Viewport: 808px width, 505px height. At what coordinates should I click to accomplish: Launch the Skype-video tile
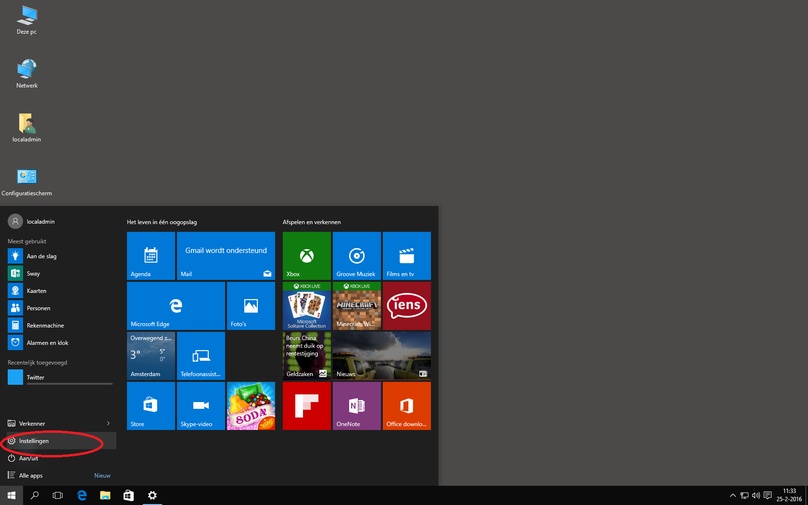[201, 406]
